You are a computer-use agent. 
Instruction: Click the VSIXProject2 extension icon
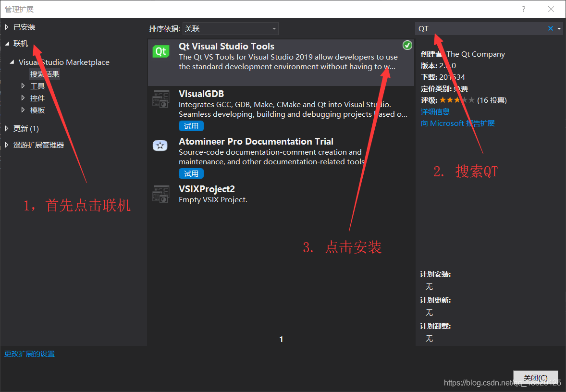click(x=160, y=194)
